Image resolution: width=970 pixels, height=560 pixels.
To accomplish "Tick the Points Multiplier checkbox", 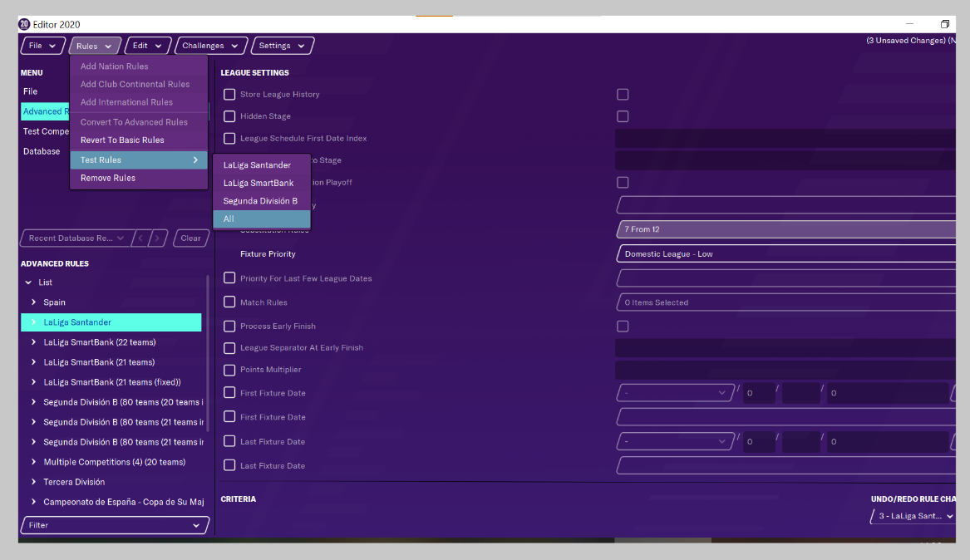I will point(229,370).
